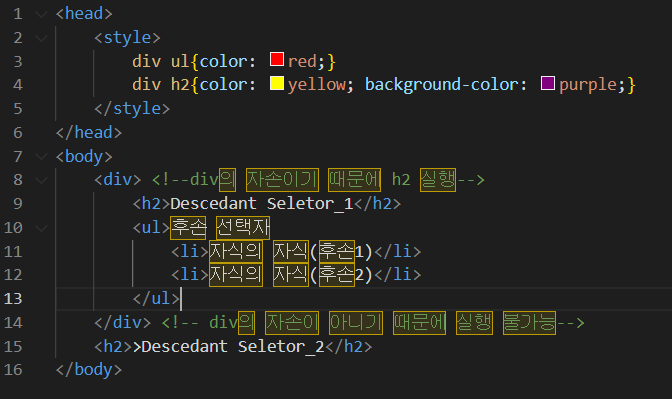Click the opening ul tag
Screen dimensions: 672x399
(x=151, y=228)
